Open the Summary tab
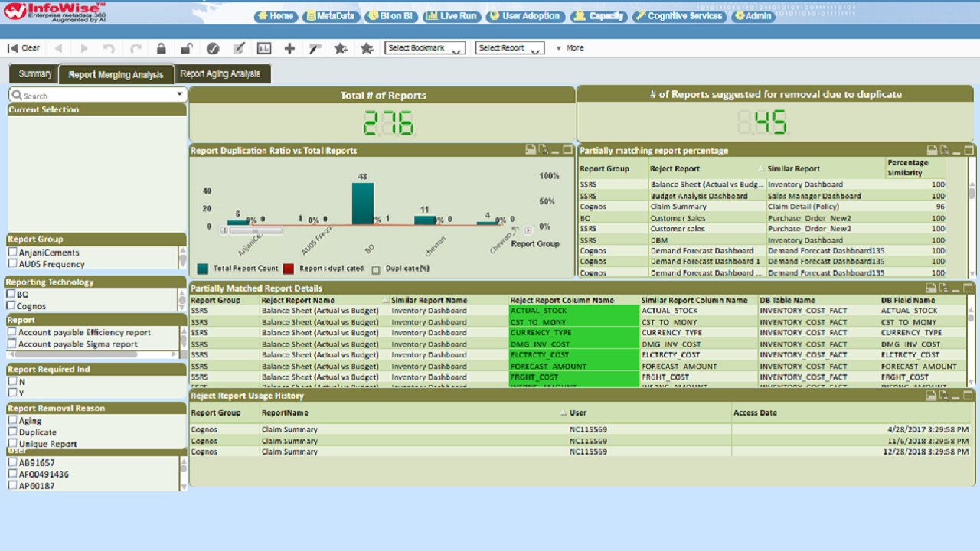 pos(34,74)
